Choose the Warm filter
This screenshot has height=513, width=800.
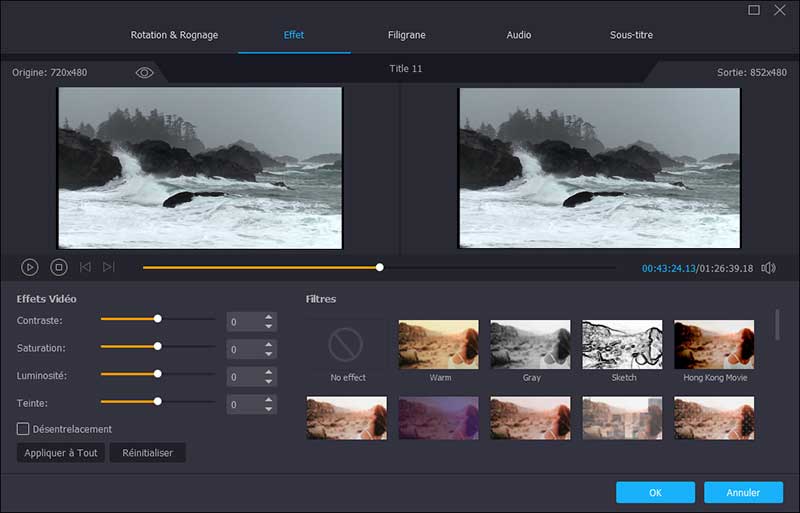tap(439, 345)
